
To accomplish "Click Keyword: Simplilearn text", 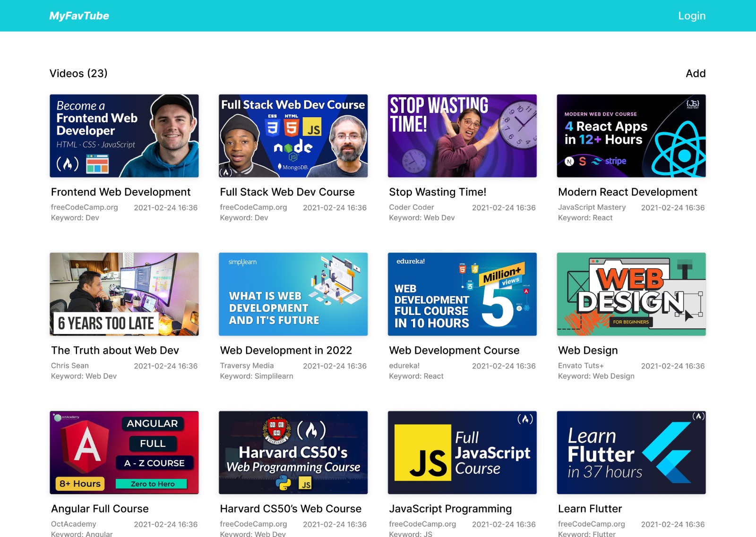I will [257, 376].
